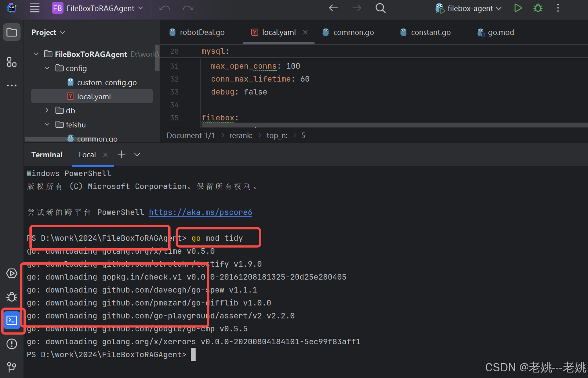Open the Git version control icon
The height and width of the screenshot is (378, 588).
[12, 367]
